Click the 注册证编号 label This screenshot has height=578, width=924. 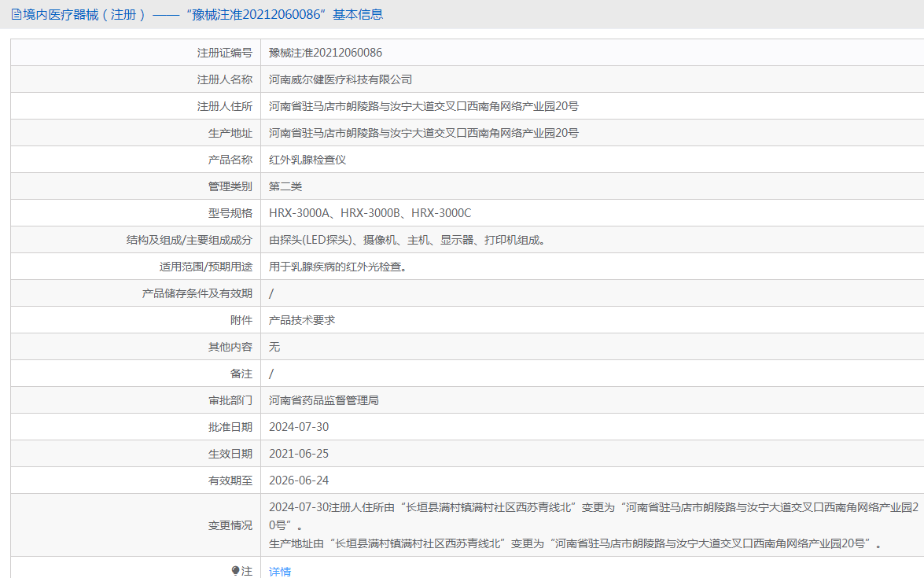(225, 53)
